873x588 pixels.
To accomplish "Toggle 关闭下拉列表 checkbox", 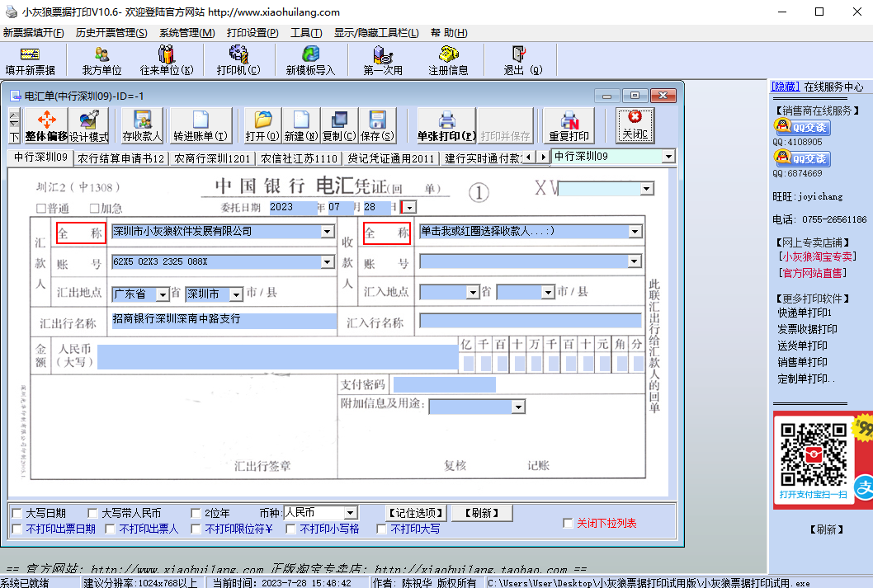I will click(x=568, y=523).
